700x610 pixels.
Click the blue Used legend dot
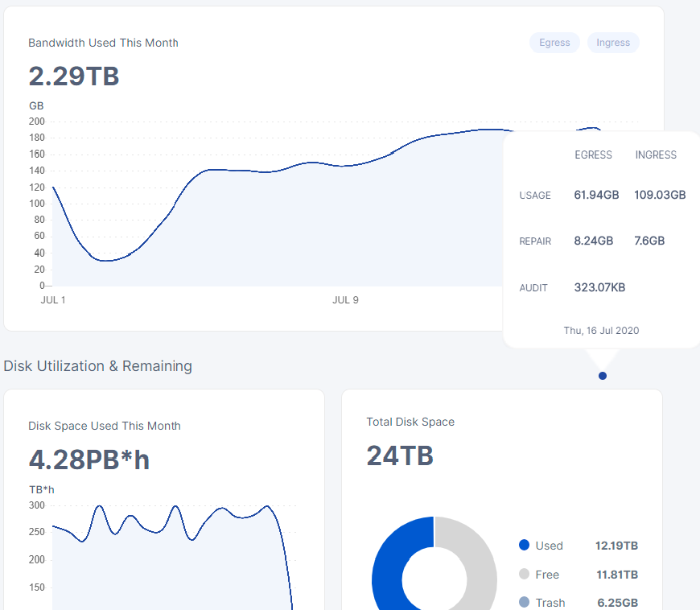pos(525,546)
